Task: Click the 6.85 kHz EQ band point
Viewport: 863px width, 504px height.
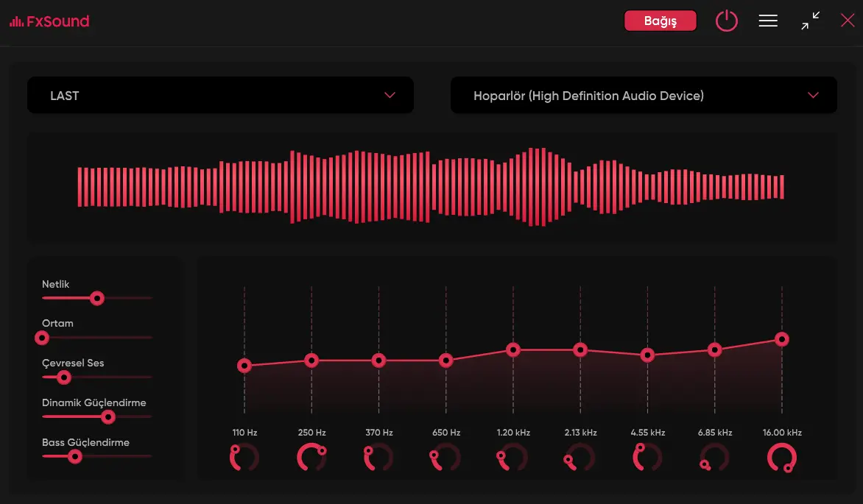Action: pos(714,349)
